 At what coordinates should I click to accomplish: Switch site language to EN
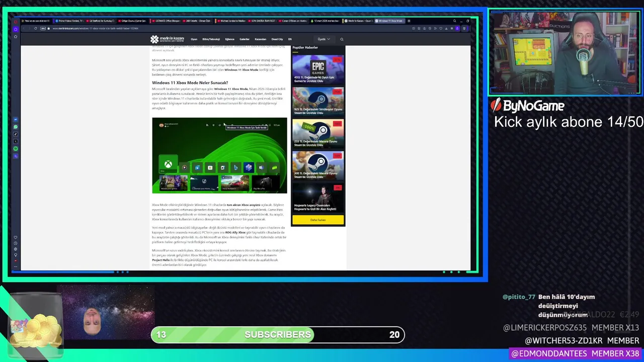click(290, 39)
